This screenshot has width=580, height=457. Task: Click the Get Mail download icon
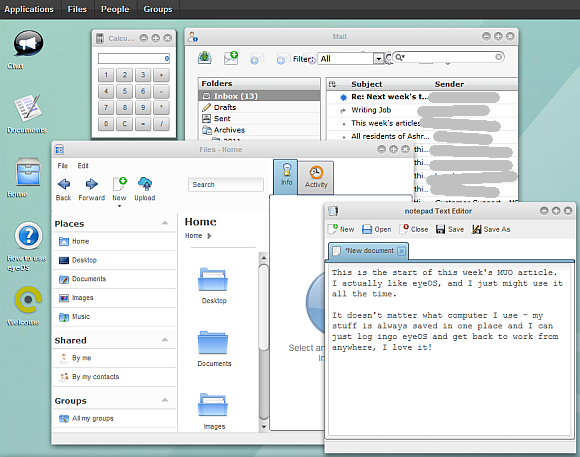[x=205, y=58]
